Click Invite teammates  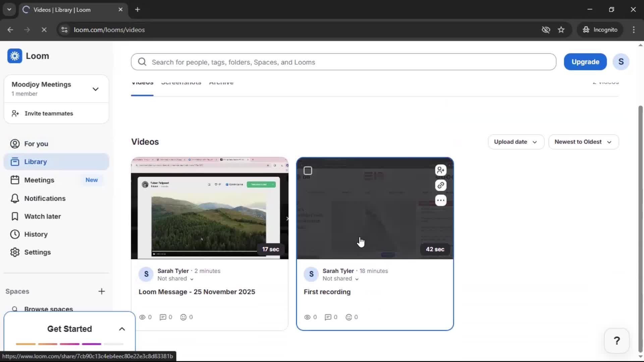(x=49, y=114)
